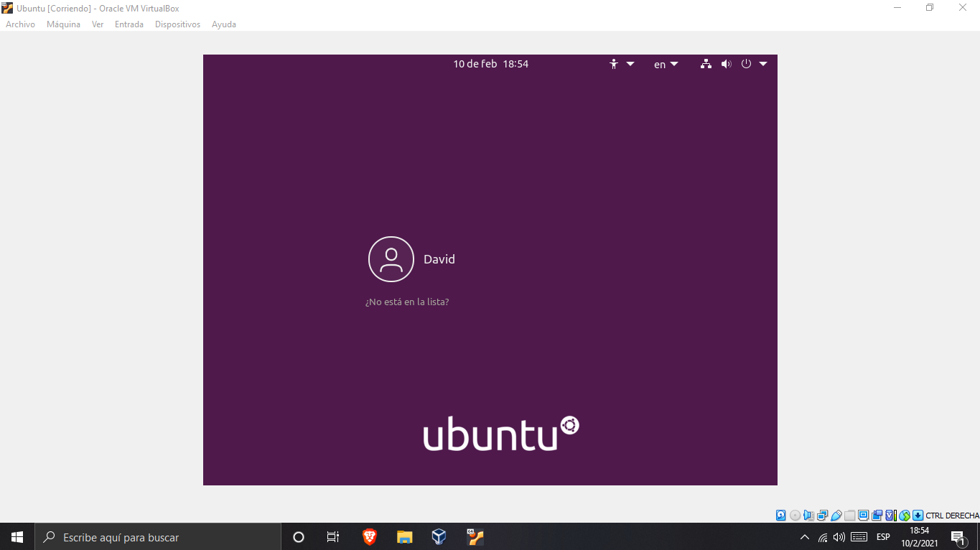Expand the system menu arrow beside the power icon
980x550 pixels.
763,64
